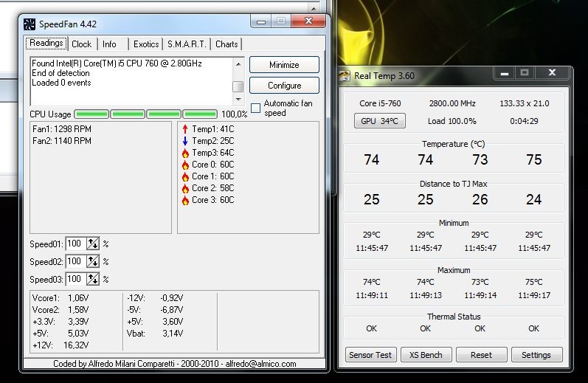The image size is (588, 383).
Task: Click the SpeedFan footer credits line
Action: click(175, 364)
